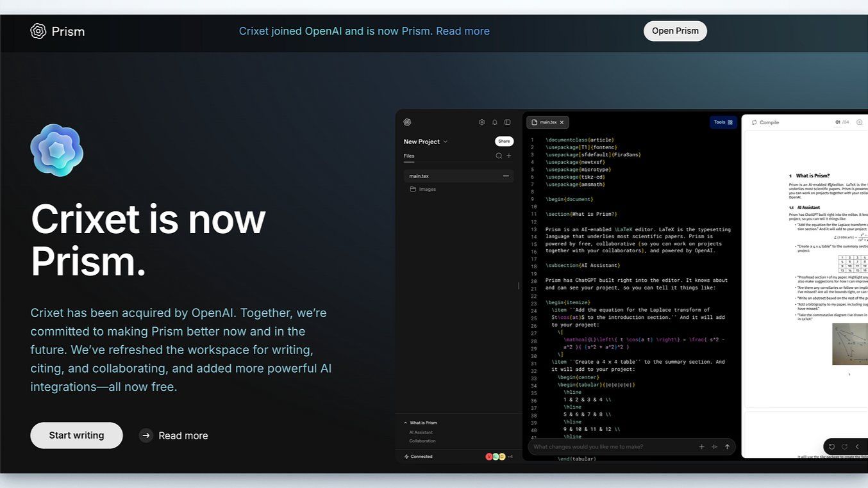
Task: Add a new file with plus icon
Action: point(509,156)
